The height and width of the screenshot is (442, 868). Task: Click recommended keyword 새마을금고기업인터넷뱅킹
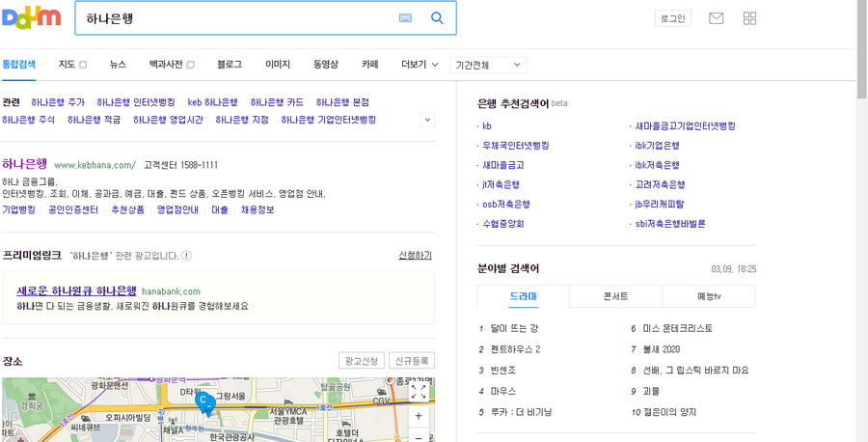pyautogui.click(x=686, y=126)
